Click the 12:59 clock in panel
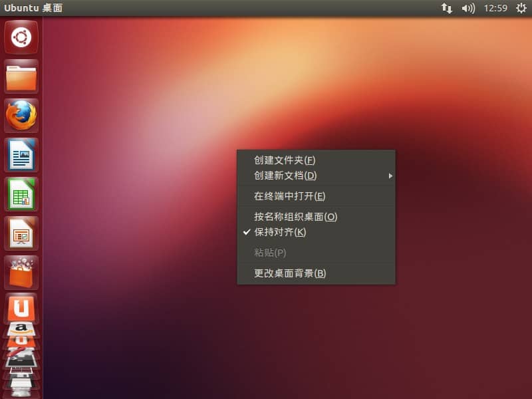The image size is (532, 399). pos(495,8)
